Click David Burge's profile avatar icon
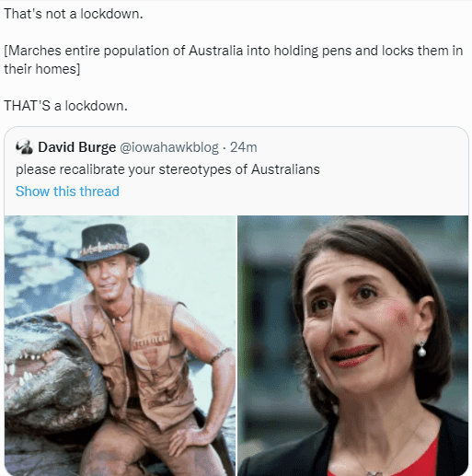The width and height of the screenshot is (472, 476). pos(24,147)
